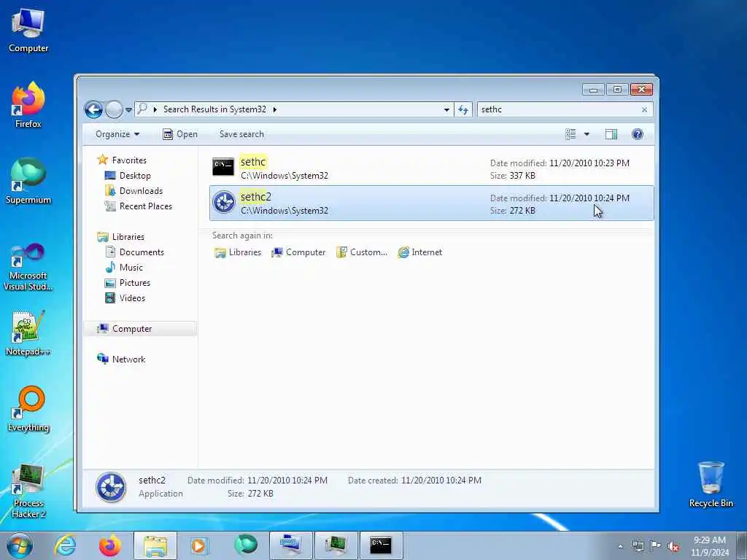
Task: Expand the arrow after Search Results in System32
Action: pyautogui.click(x=275, y=109)
